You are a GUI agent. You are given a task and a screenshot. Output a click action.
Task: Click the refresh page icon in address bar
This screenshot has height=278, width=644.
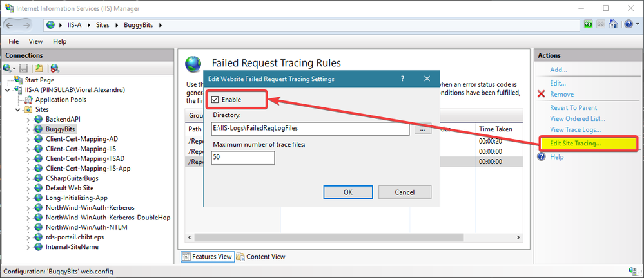(x=589, y=24)
